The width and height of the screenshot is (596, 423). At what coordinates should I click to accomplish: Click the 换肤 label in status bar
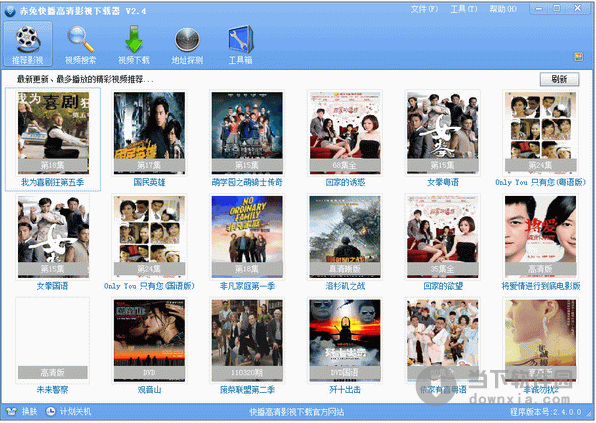coord(29,411)
